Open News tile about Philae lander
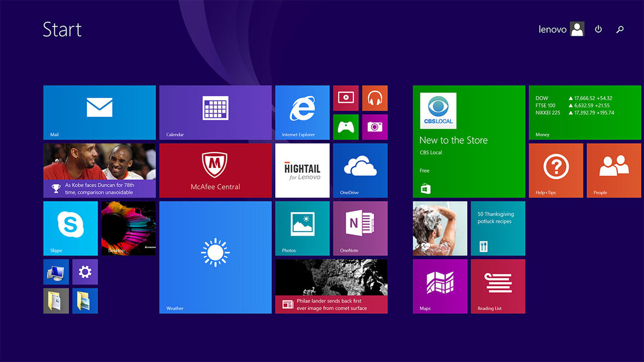The height and width of the screenshot is (362, 644). tap(331, 286)
